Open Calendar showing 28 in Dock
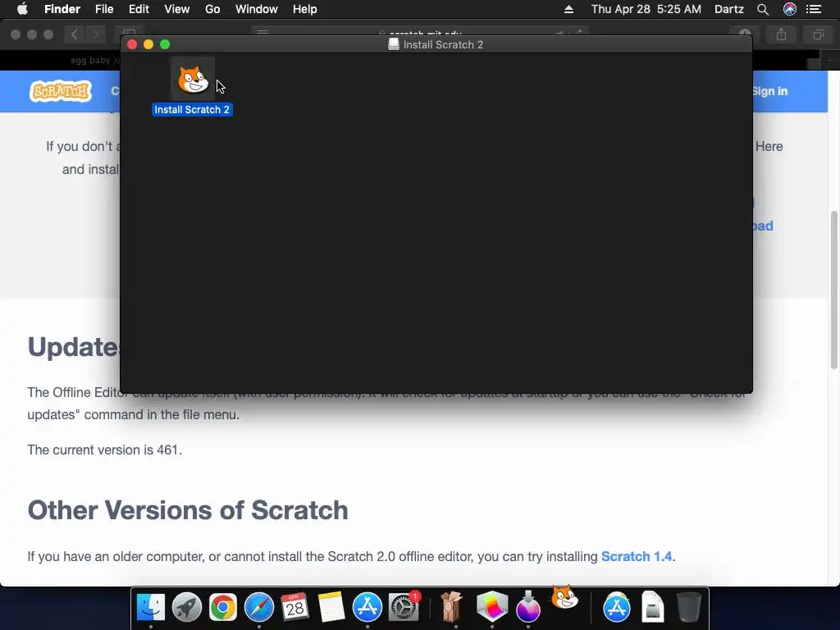840x630 pixels. pos(294,607)
